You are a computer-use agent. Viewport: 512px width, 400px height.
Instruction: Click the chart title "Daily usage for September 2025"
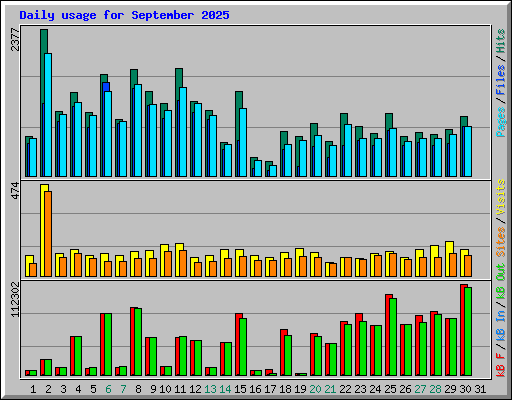point(124,15)
